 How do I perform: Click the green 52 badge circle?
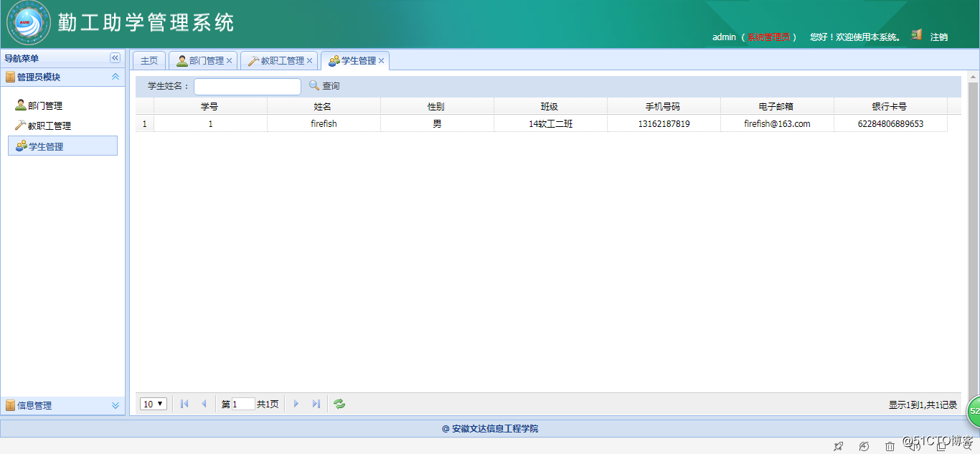974,411
